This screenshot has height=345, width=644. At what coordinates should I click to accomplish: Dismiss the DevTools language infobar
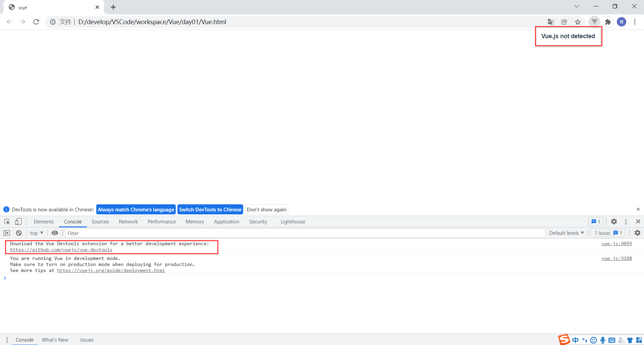(638, 209)
